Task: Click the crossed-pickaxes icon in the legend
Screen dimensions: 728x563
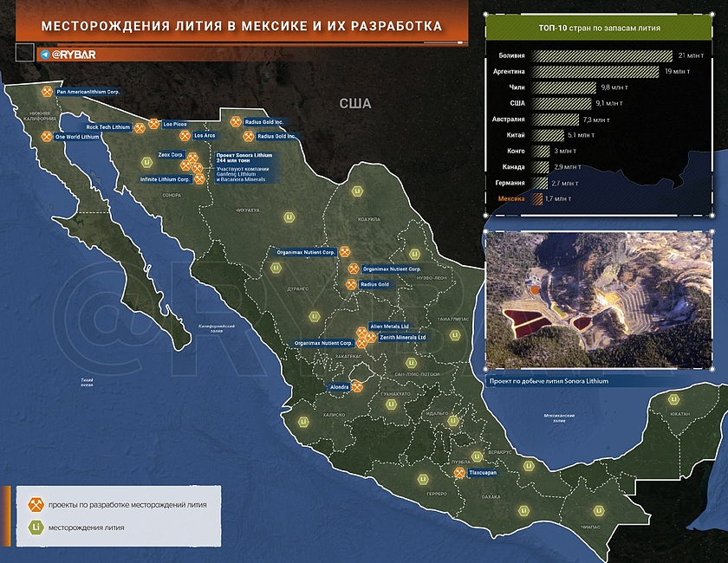Action: (36, 504)
